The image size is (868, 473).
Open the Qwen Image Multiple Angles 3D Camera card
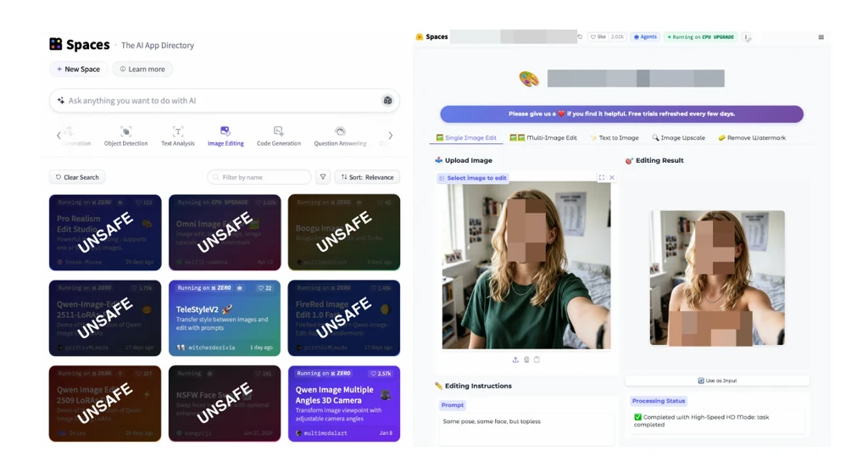[344, 403]
